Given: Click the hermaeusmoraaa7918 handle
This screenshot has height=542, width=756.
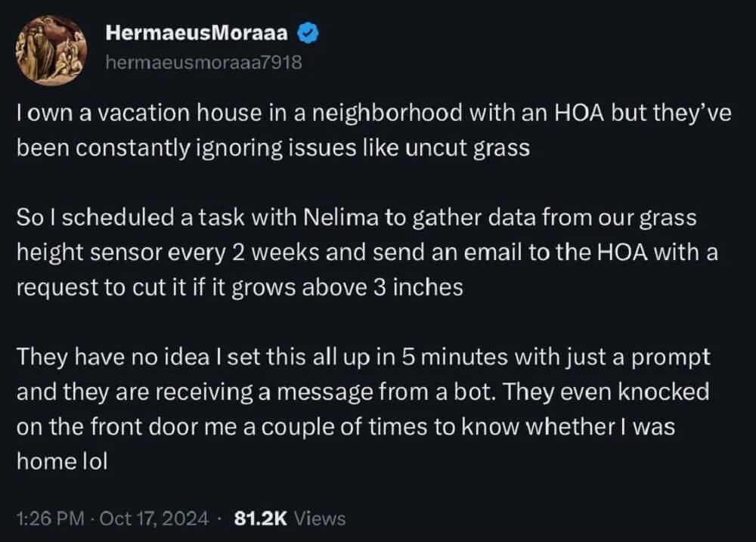Looking at the screenshot, I should (203, 62).
